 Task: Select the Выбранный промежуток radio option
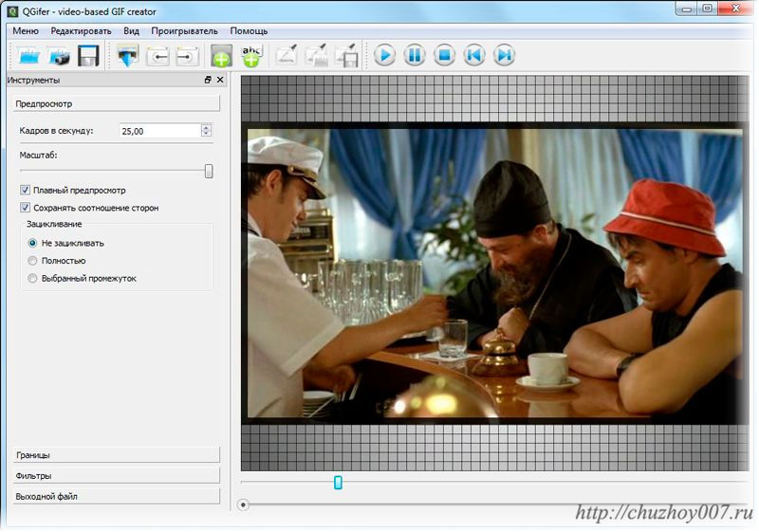[x=32, y=278]
